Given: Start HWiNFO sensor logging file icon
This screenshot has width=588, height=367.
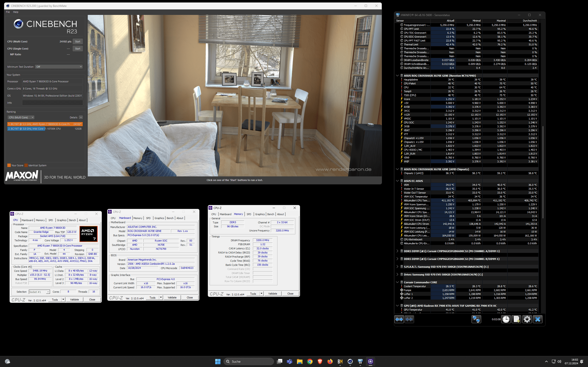Looking at the screenshot, I should (516, 320).
